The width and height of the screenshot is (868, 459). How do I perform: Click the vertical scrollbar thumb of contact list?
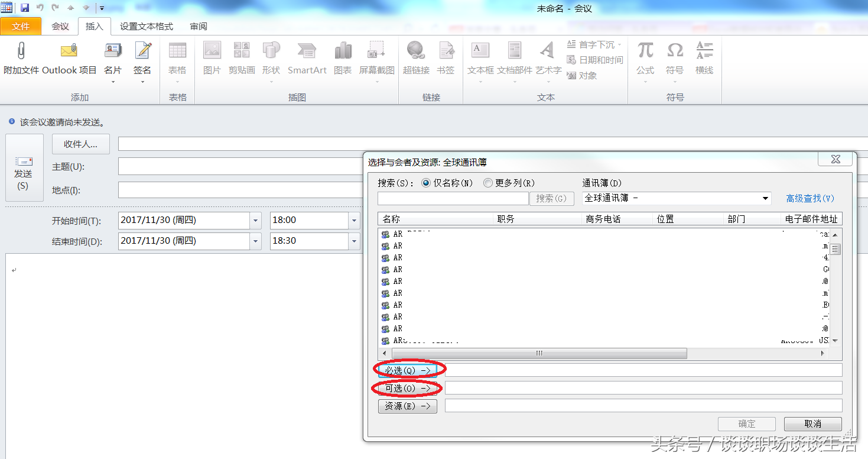836,249
